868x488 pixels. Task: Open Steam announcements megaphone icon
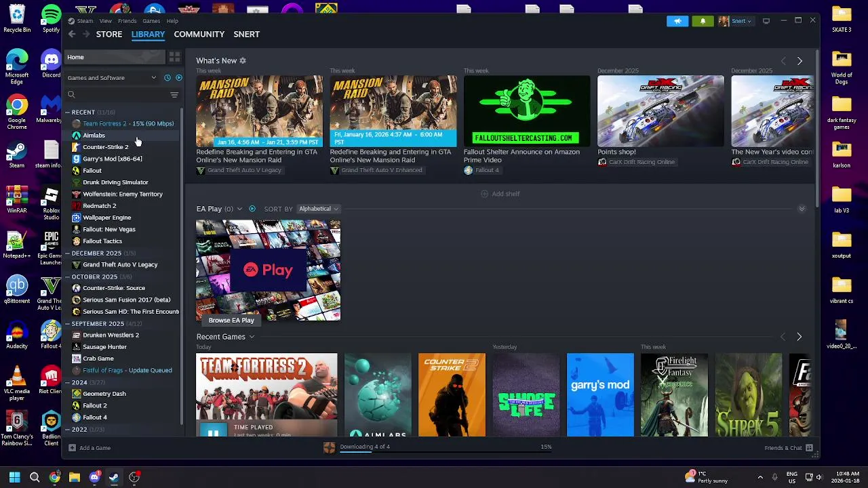677,21
